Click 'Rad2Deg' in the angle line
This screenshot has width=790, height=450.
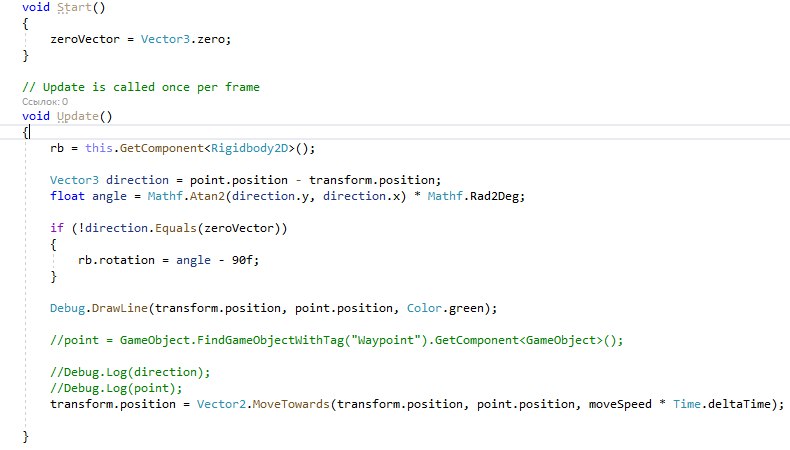pyautogui.click(x=494, y=196)
